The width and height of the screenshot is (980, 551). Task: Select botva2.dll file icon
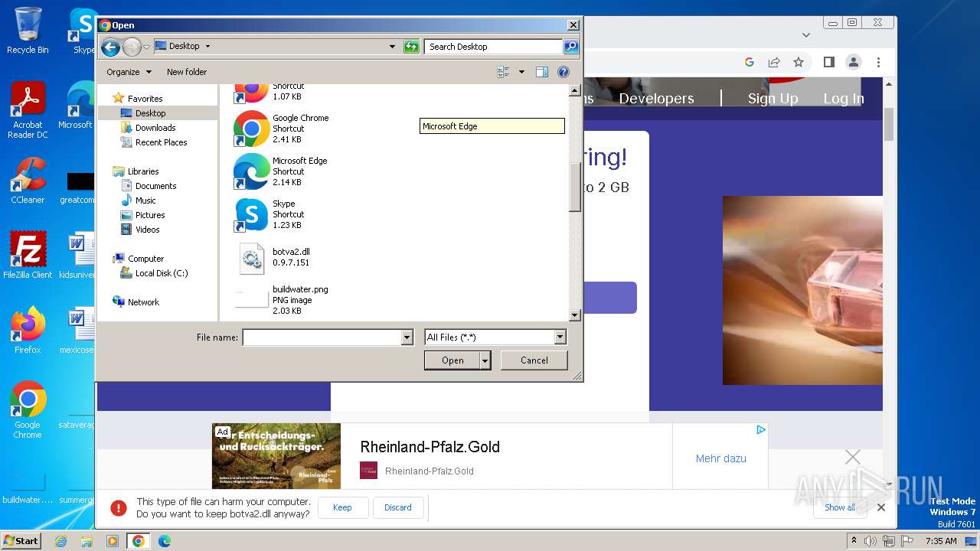coord(251,258)
